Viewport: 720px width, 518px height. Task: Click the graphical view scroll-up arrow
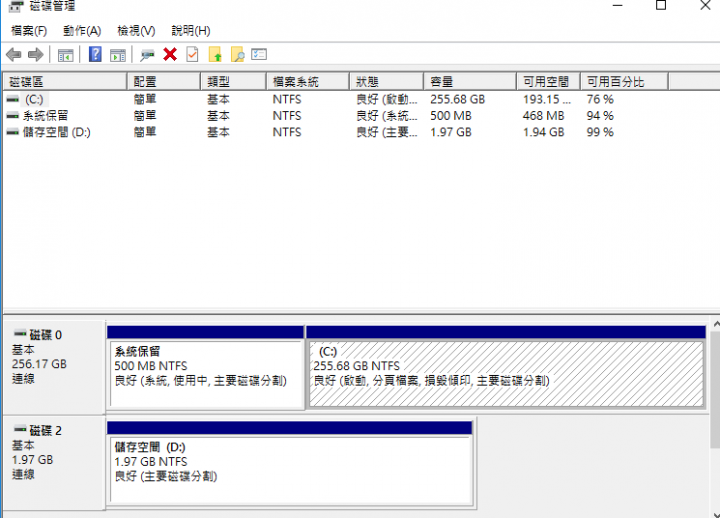(715, 324)
